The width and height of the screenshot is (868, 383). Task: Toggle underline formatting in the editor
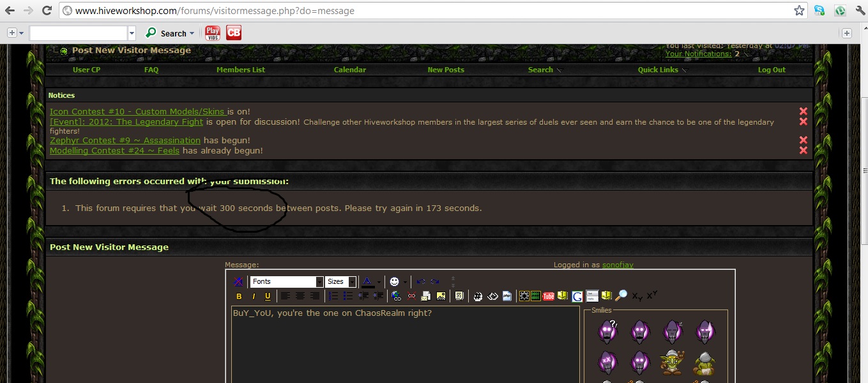tap(268, 296)
